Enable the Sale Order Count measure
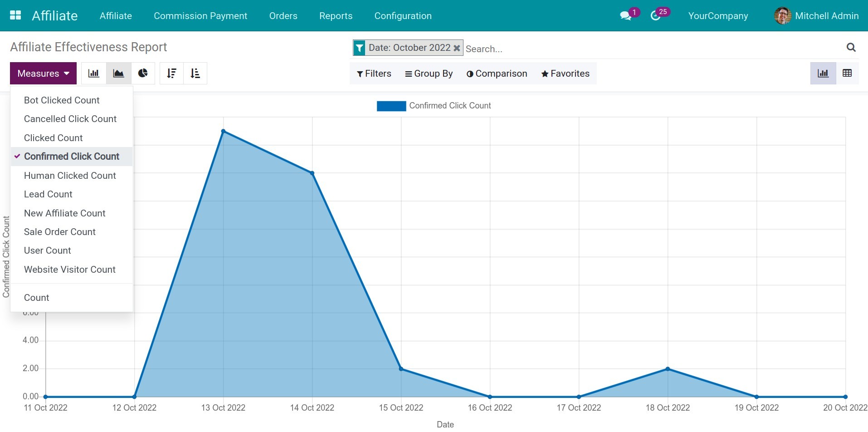This screenshot has height=432, width=868. pyautogui.click(x=59, y=231)
